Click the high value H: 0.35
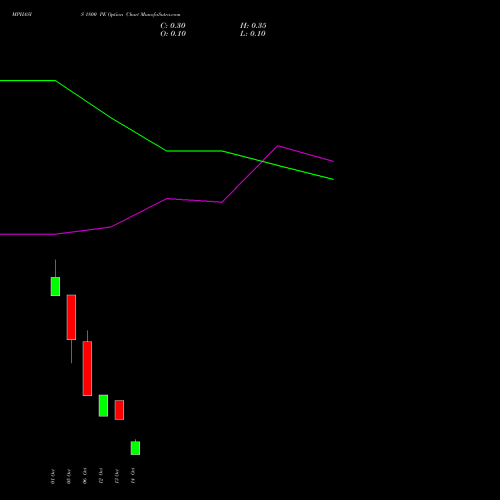This screenshot has width=500, height=500. click(253, 26)
